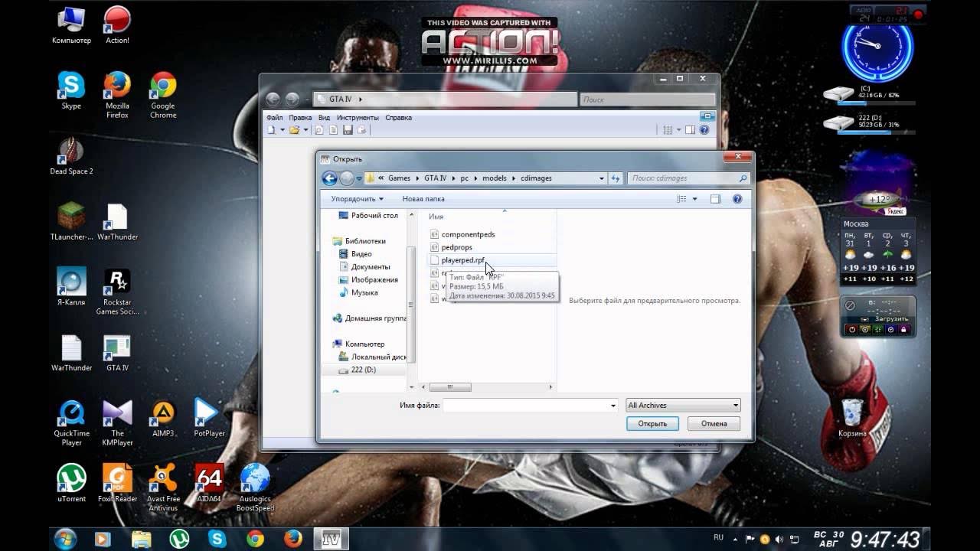Open the address bar history dropdown arrow
The image size is (980, 551).
click(602, 178)
